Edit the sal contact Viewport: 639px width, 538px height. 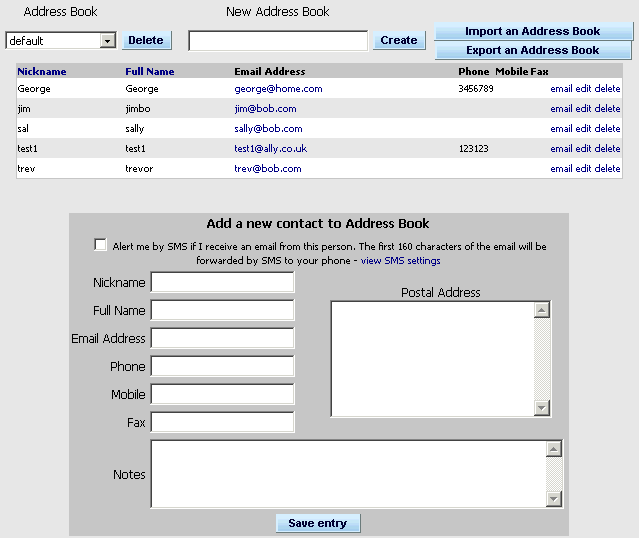pos(583,129)
